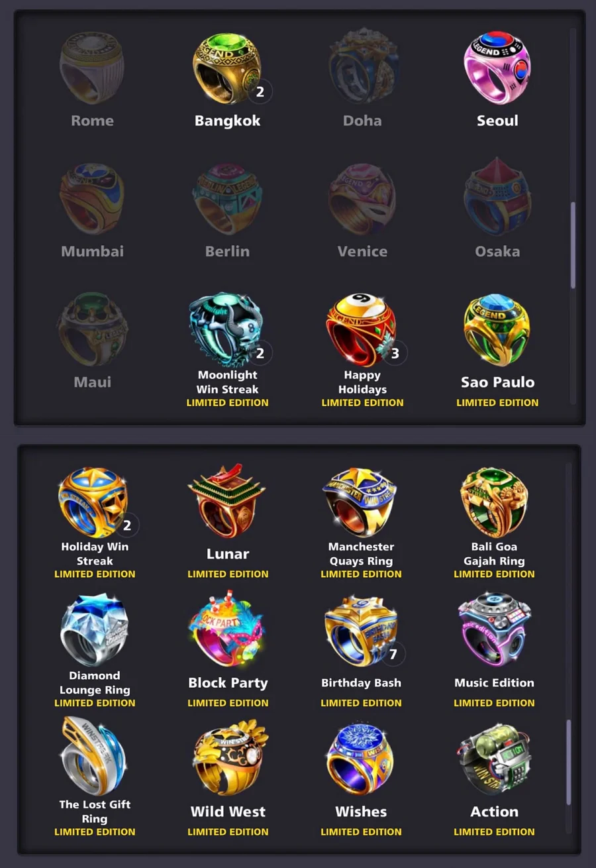Choose the Wishes ring
This screenshot has height=868, width=596.
coord(361,759)
